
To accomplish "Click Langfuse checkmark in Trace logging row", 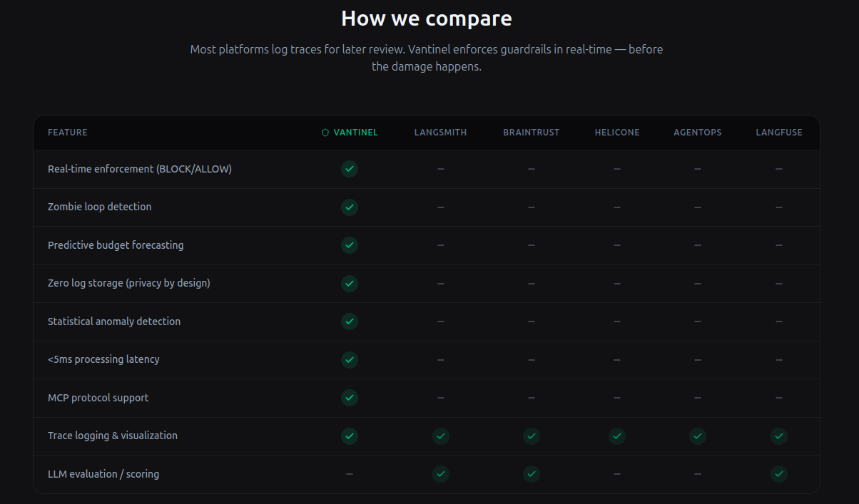I will 779,436.
